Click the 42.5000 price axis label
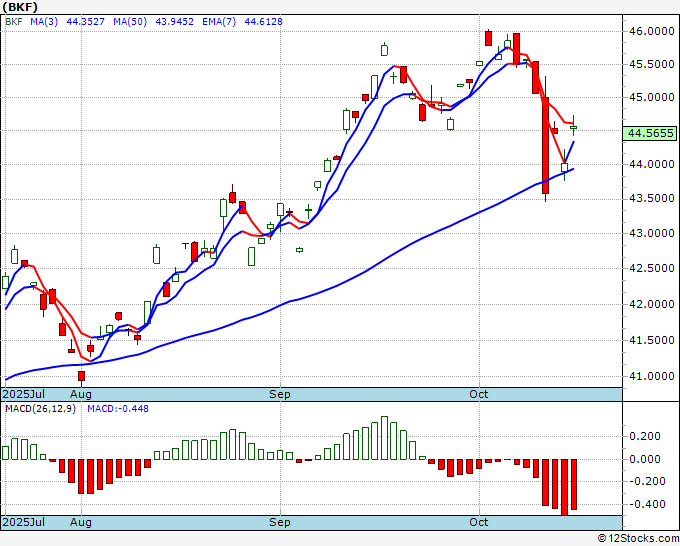Image resolution: width=680 pixels, height=546 pixels. 652,268
